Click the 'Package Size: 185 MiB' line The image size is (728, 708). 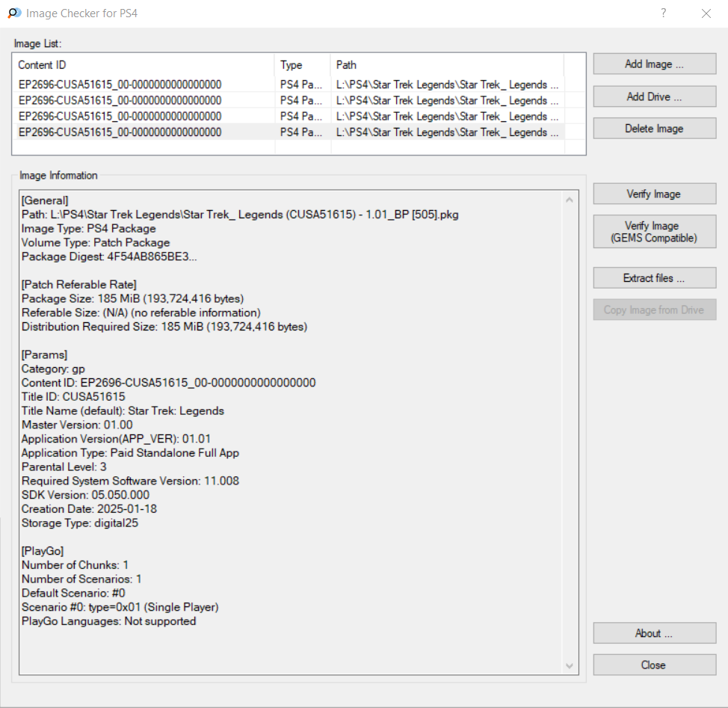tap(133, 298)
